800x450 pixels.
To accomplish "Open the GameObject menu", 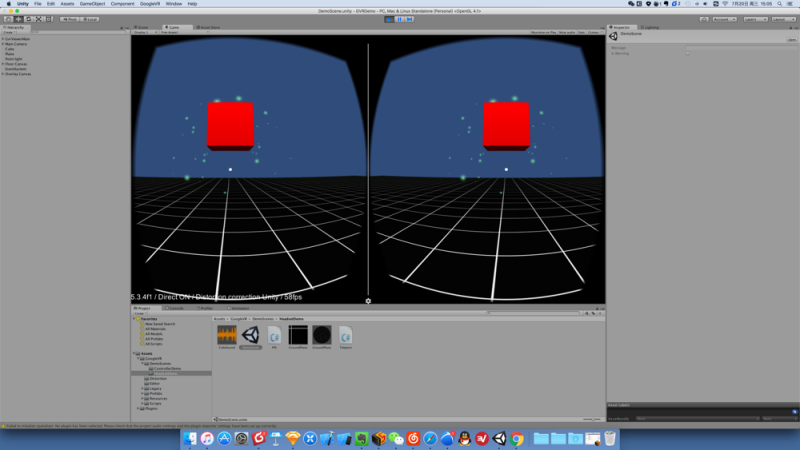I will point(92,4).
